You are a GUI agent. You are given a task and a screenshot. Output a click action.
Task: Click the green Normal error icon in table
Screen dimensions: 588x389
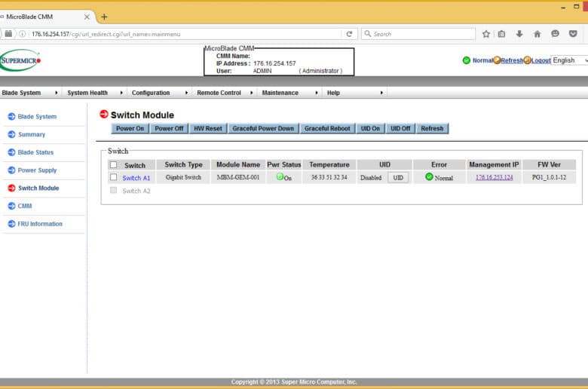pyautogui.click(x=429, y=176)
